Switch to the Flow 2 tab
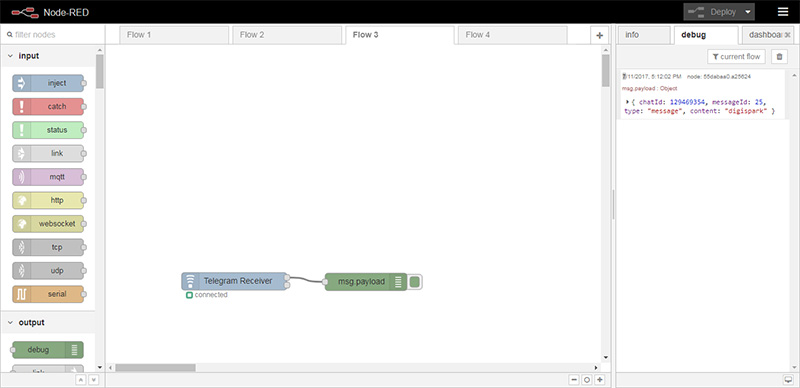 (287, 35)
